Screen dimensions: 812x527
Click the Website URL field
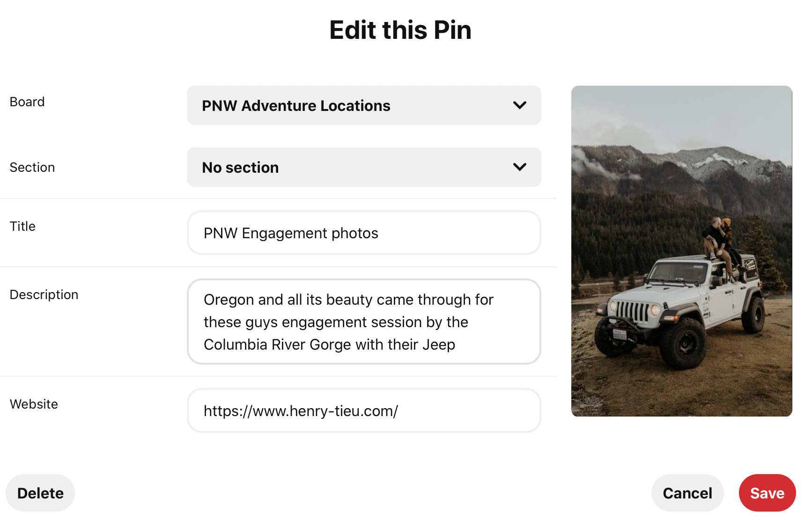click(x=364, y=410)
